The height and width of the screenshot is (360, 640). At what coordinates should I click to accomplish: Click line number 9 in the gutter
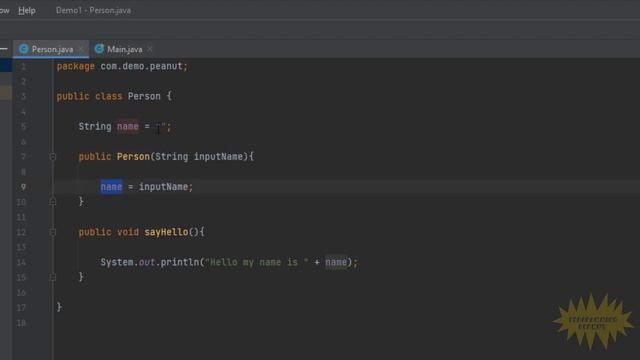point(23,187)
